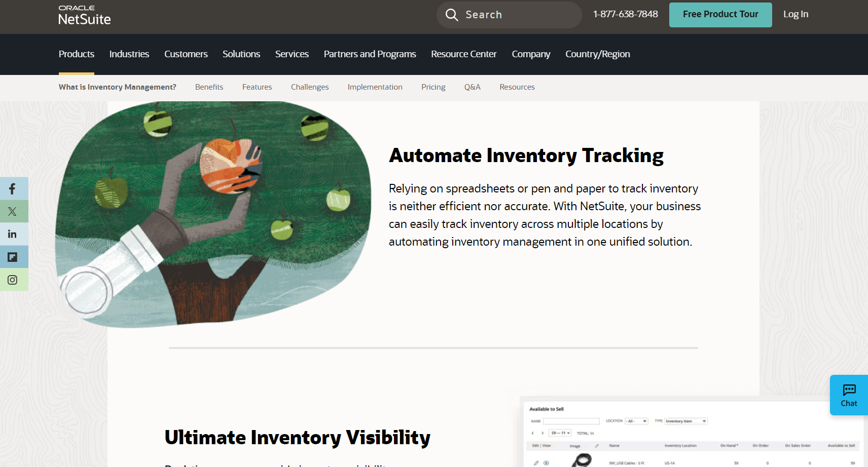Click pencil icon in the table header

(x=597, y=446)
